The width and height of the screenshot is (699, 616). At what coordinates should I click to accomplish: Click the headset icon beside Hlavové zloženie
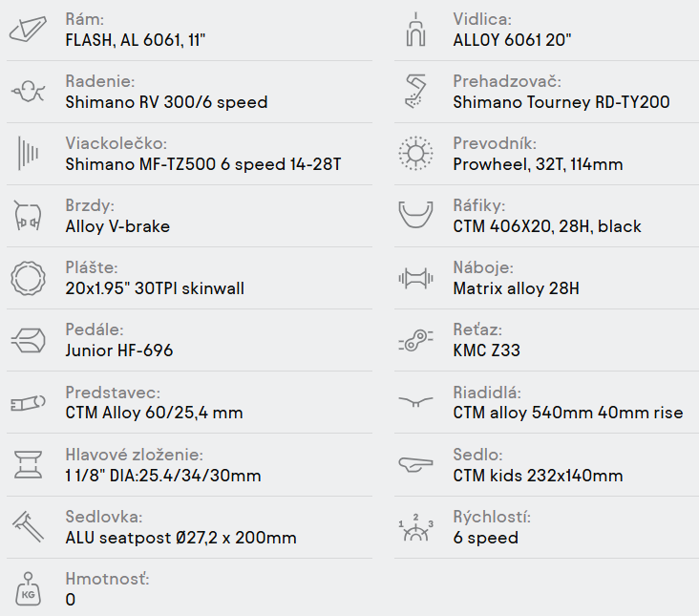point(28,465)
